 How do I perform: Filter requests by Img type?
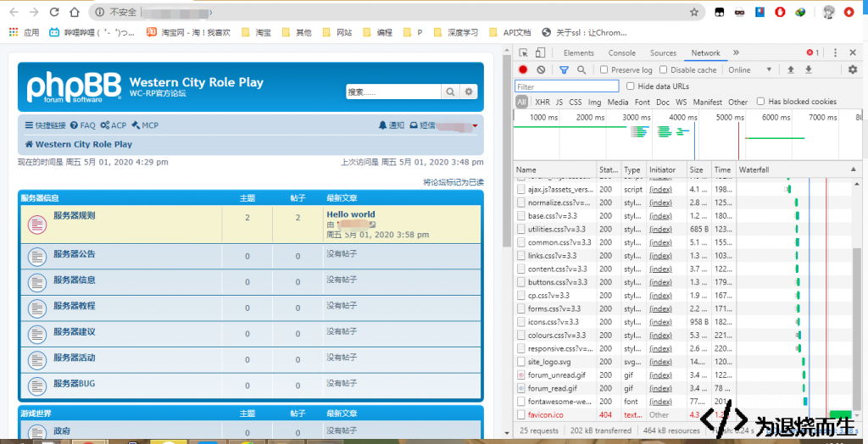pyautogui.click(x=594, y=102)
